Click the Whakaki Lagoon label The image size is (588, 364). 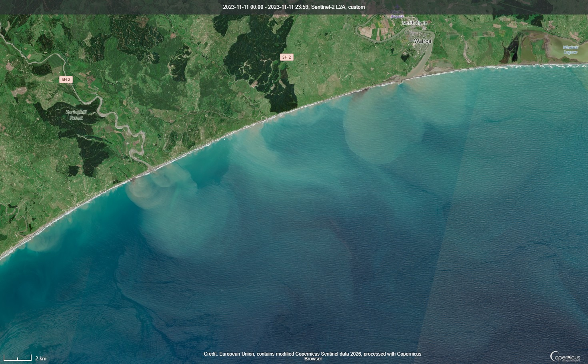tap(570, 50)
